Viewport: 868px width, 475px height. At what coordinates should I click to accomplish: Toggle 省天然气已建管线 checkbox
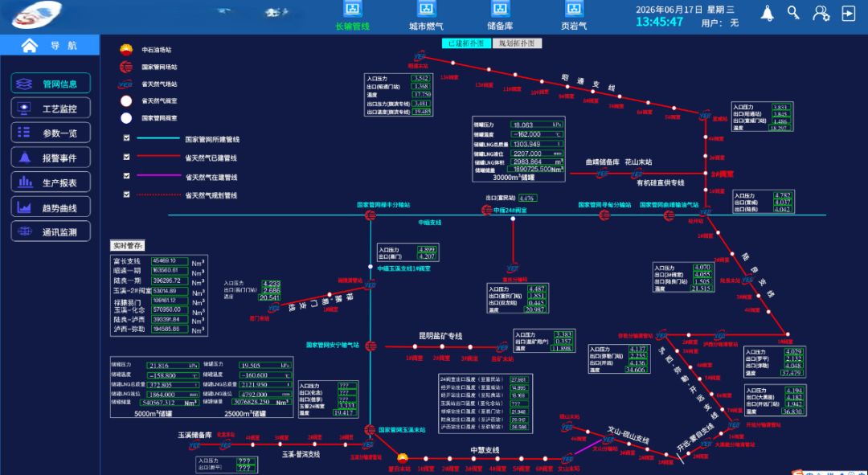coord(127,157)
